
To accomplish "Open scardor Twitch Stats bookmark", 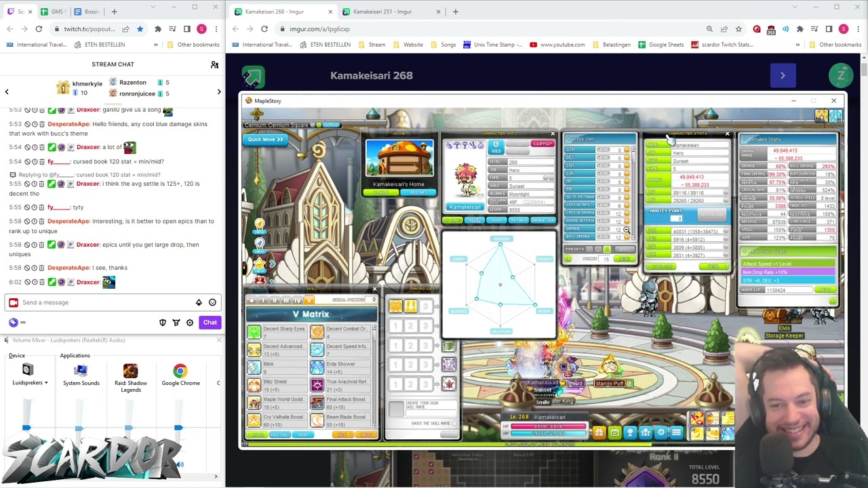I will pos(722,45).
